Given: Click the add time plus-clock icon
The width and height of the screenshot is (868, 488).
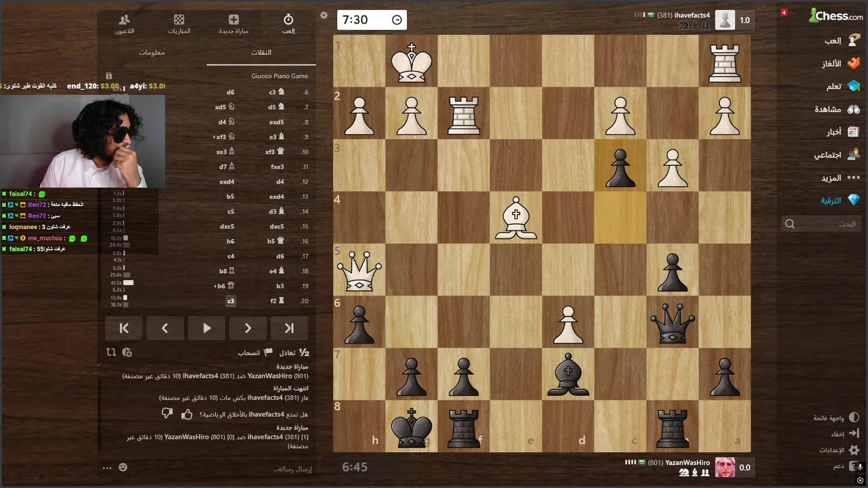Looking at the screenshot, I should click(127, 352).
